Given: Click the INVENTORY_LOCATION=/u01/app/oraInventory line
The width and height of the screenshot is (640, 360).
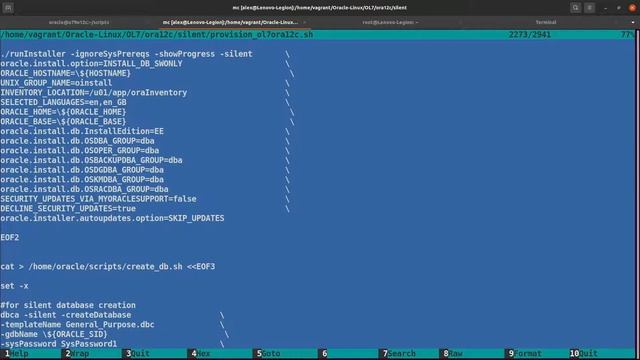Looking at the screenshot, I should click(93, 93).
